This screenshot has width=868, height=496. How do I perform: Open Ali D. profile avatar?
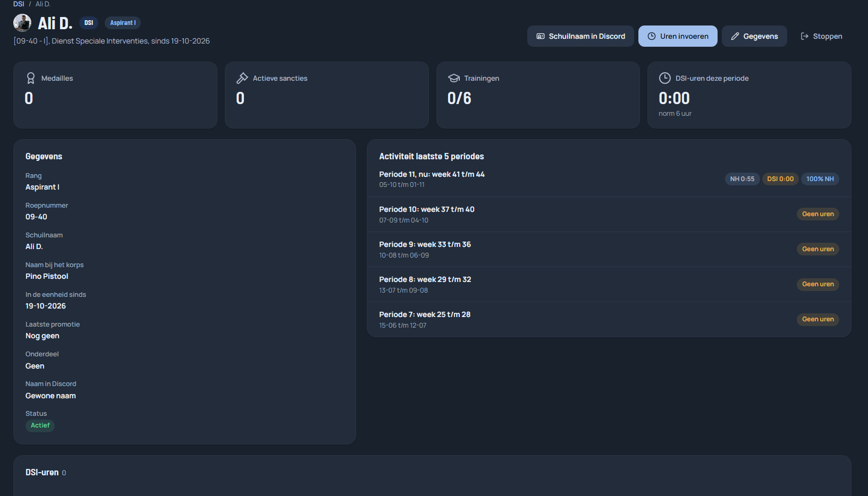click(22, 23)
